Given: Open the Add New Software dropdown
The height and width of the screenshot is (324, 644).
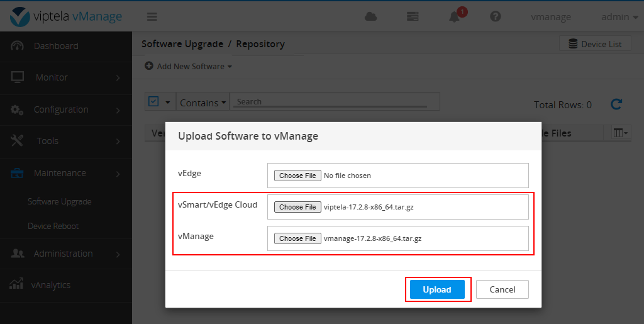Looking at the screenshot, I should (189, 66).
